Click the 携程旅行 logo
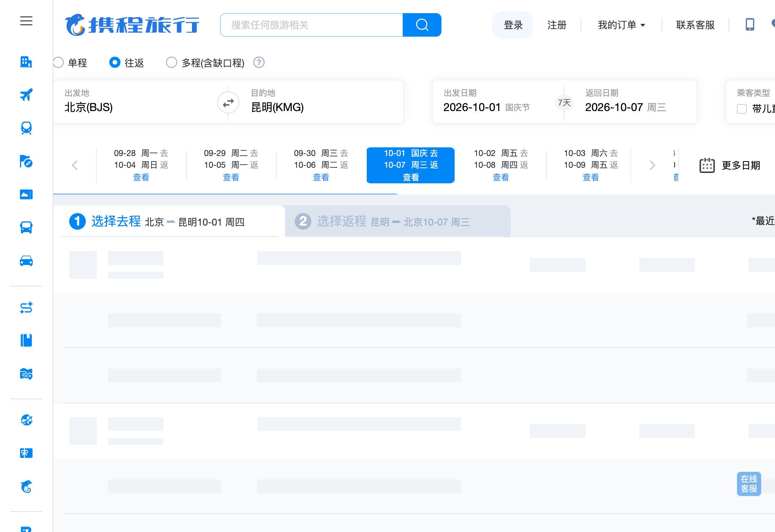775x532 pixels. 132,25
